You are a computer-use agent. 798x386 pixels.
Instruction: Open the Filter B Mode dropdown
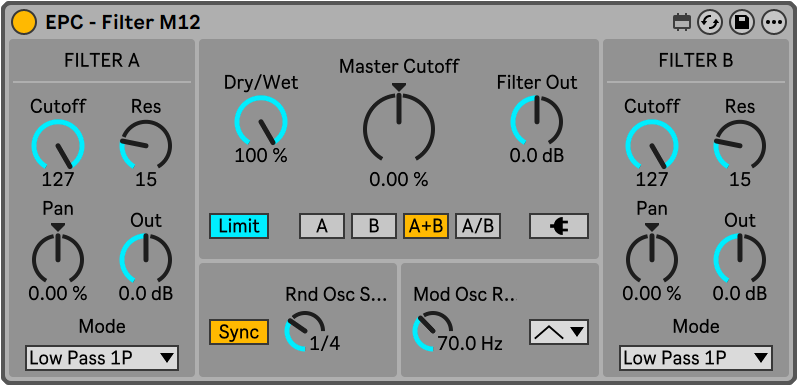(x=696, y=358)
